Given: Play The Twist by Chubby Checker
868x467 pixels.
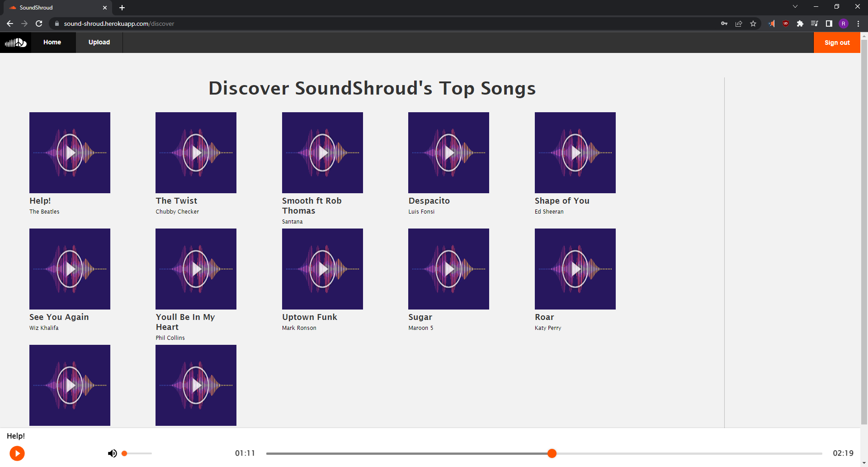Looking at the screenshot, I should [x=196, y=152].
